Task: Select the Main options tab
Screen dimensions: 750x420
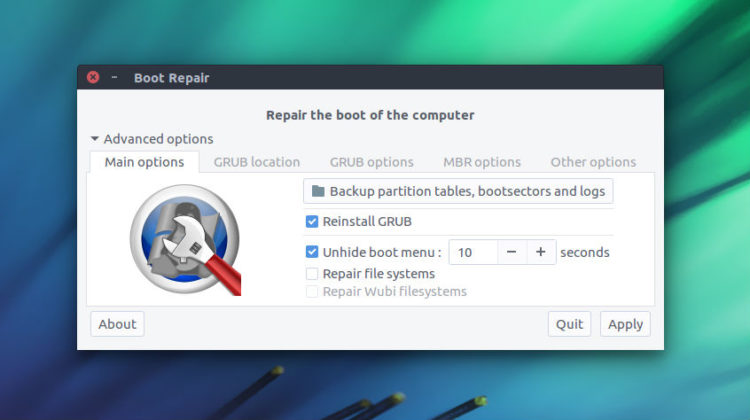Action: pos(144,162)
